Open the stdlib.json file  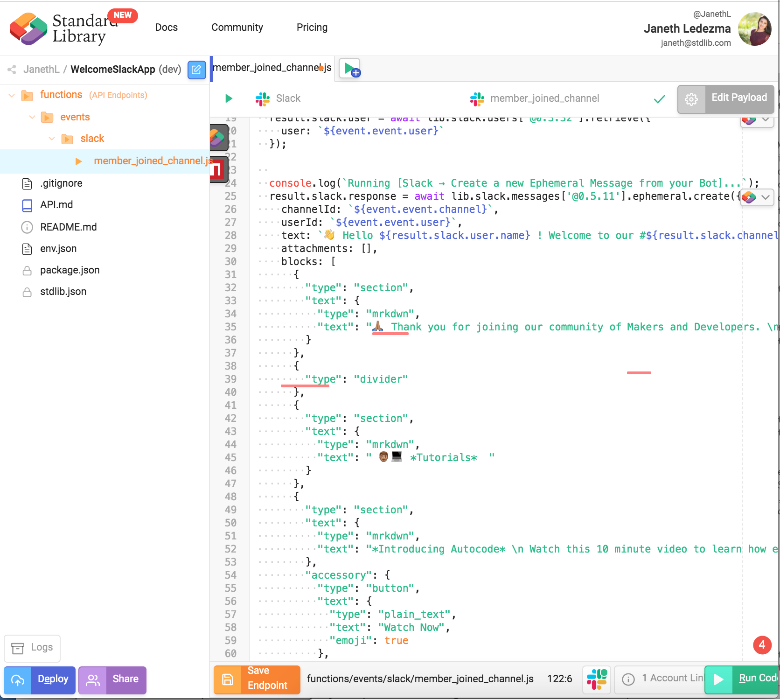click(63, 292)
